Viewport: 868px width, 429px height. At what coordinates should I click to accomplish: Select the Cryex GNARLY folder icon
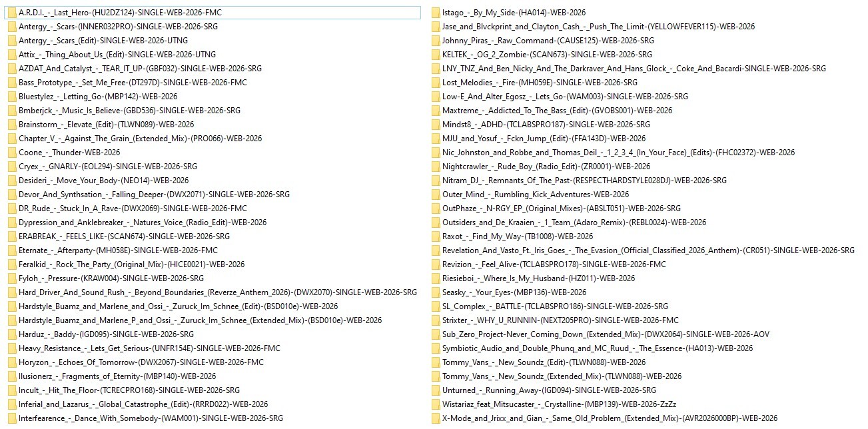point(11,167)
